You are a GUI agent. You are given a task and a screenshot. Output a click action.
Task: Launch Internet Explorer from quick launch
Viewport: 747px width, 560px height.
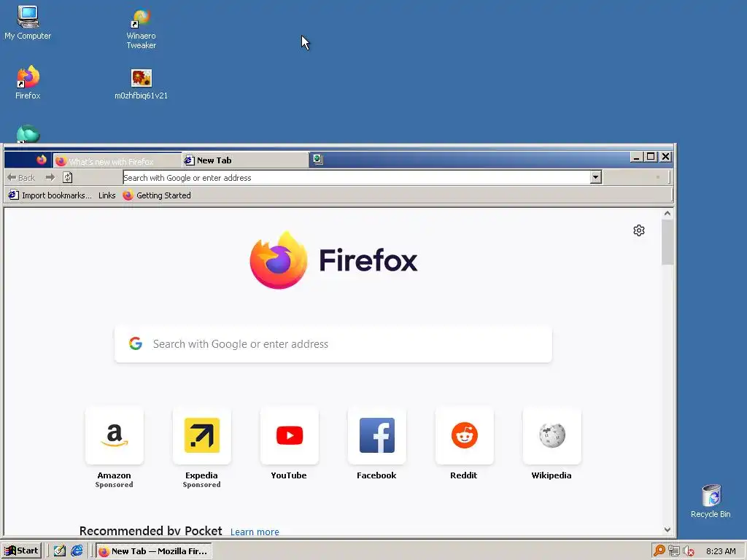coord(77,551)
